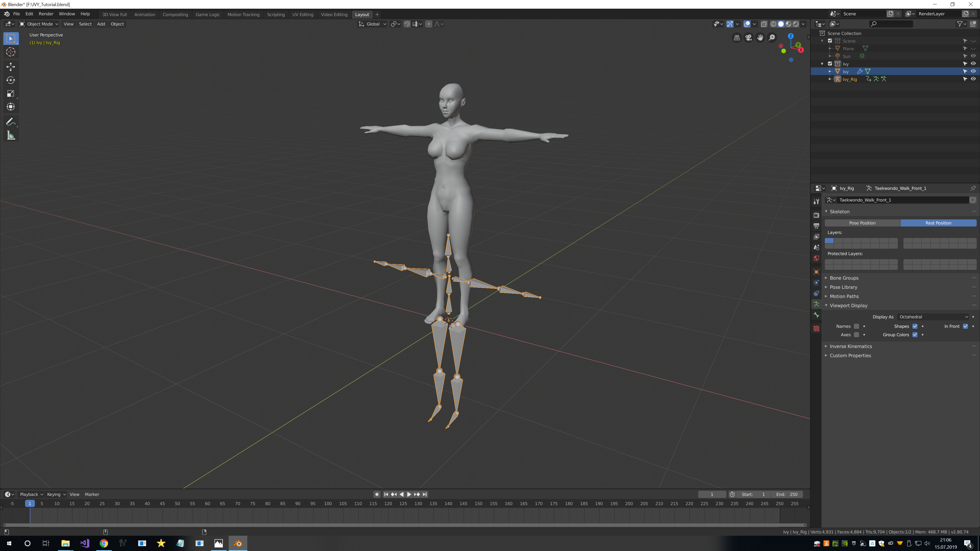Click the Pose Position button

(862, 223)
